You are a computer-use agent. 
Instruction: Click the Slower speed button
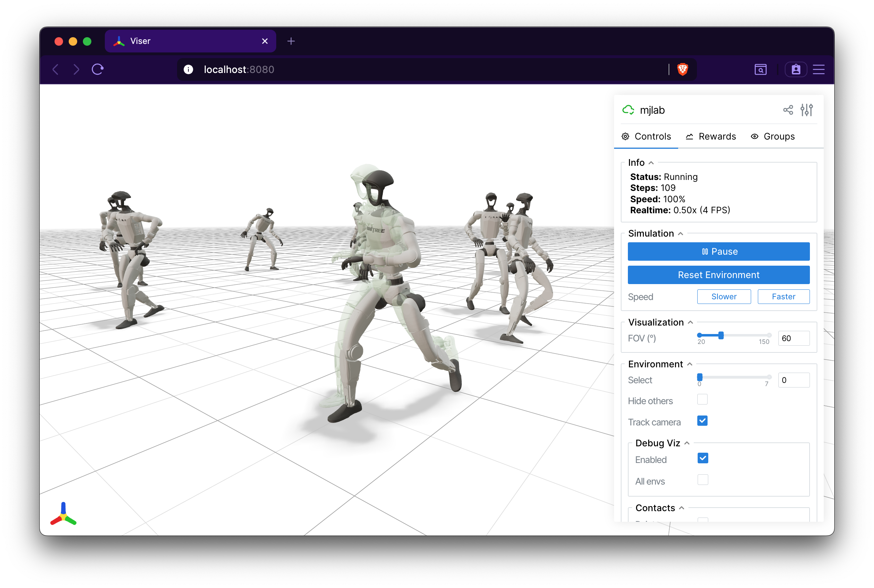coord(724,296)
